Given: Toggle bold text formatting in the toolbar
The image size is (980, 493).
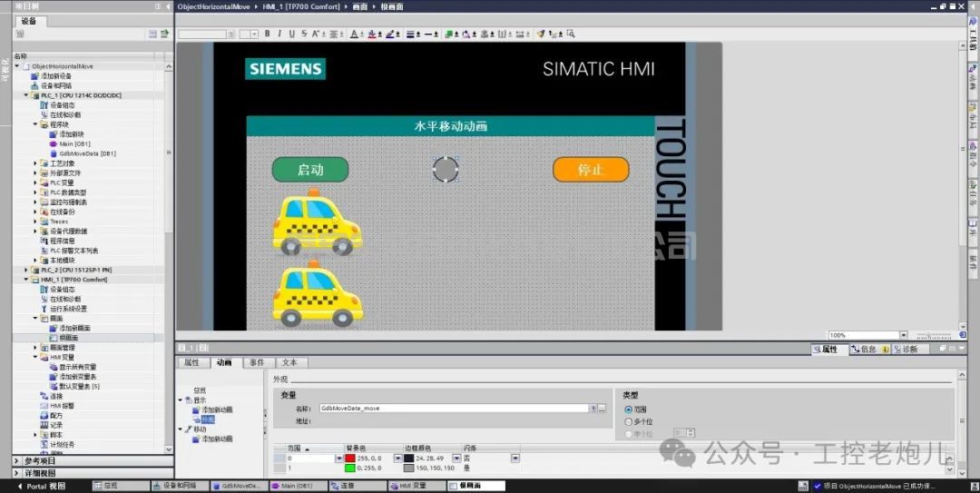Looking at the screenshot, I should point(267,35).
